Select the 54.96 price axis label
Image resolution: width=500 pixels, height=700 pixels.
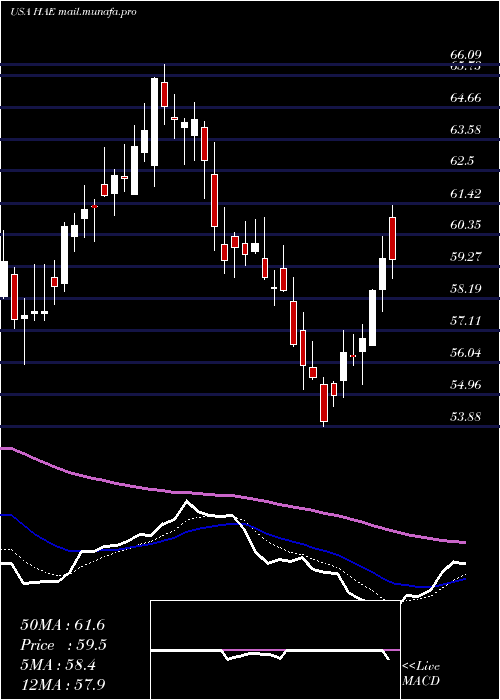point(466,385)
